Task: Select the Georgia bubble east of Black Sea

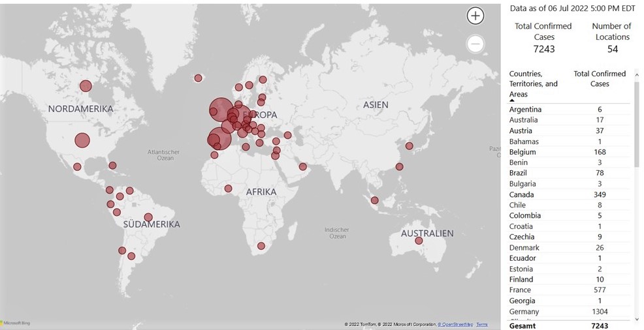Action: (x=287, y=135)
